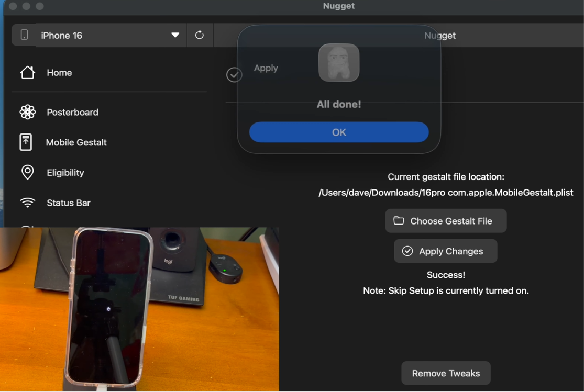The height and width of the screenshot is (392, 584).
Task: Click Choose Gestalt File button
Action: click(x=446, y=221)
